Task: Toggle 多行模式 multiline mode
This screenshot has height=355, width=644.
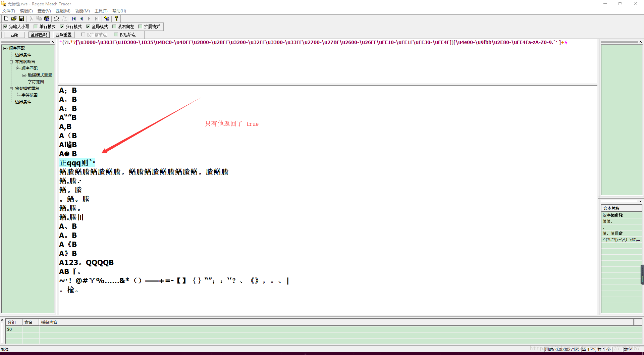Action: 62,27
